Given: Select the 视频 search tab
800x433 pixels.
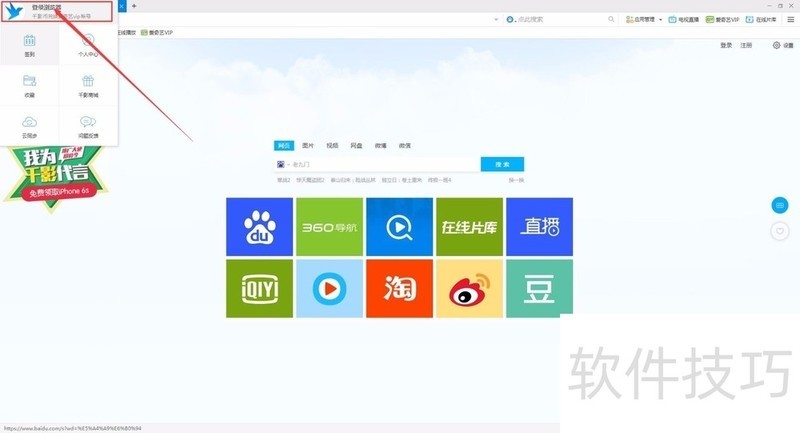Looking at the screenshot, I should tap(332, 145).
